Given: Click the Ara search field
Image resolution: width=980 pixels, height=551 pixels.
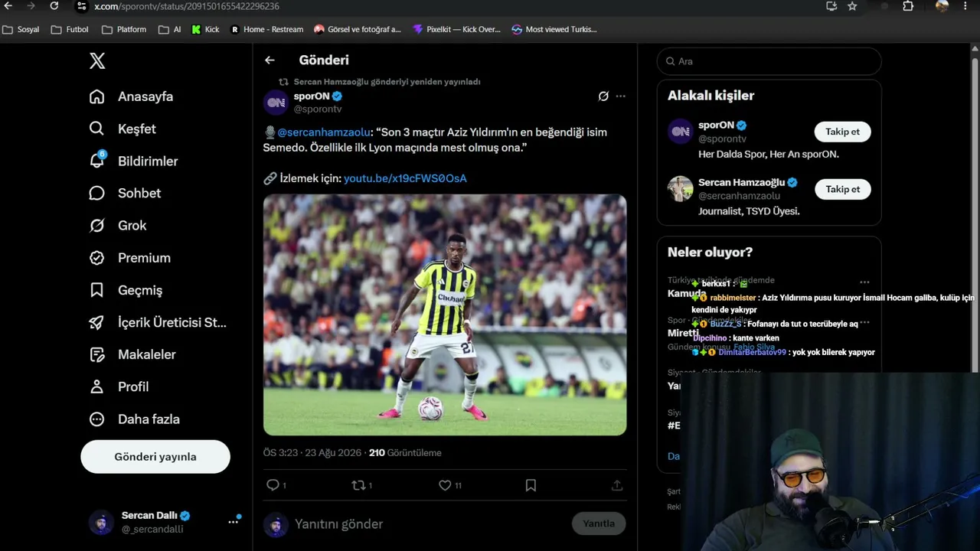Looking at the screenshot, I should point(769,61).
